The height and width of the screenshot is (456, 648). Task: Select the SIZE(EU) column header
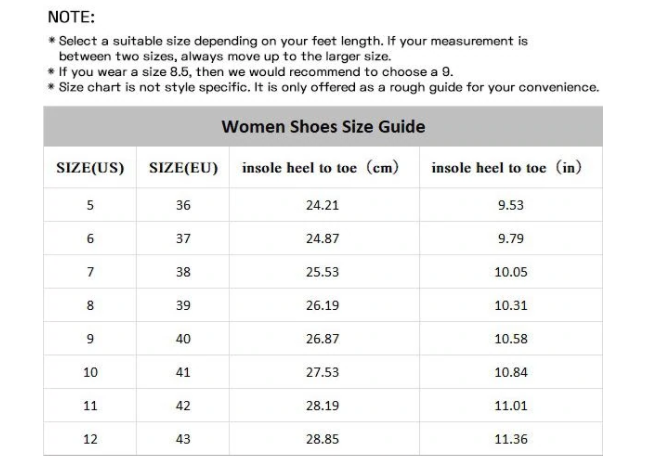click(x=183, y=168)
